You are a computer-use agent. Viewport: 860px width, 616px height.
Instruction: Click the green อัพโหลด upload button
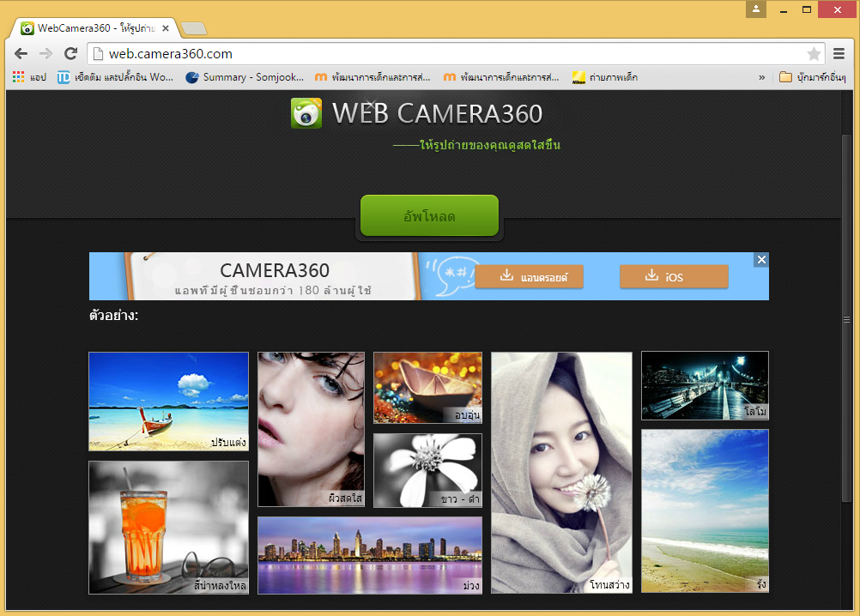pyautogui.click(x=429, y=216)
